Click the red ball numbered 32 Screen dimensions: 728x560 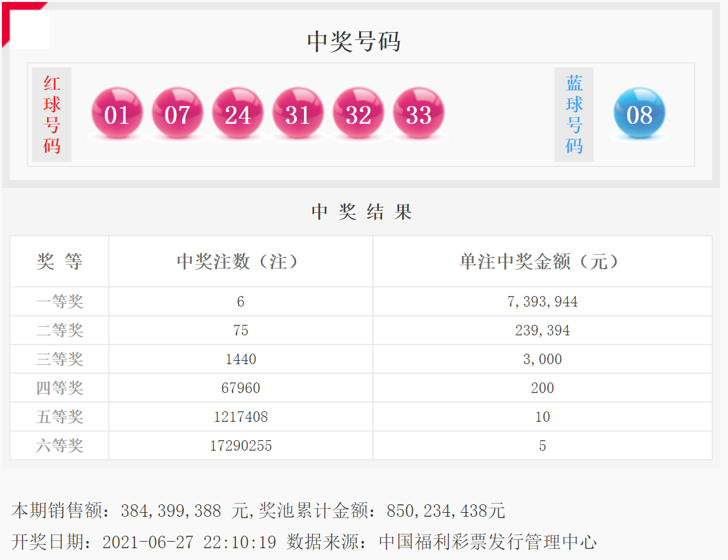pyautogui.click(x=358, y=114)
